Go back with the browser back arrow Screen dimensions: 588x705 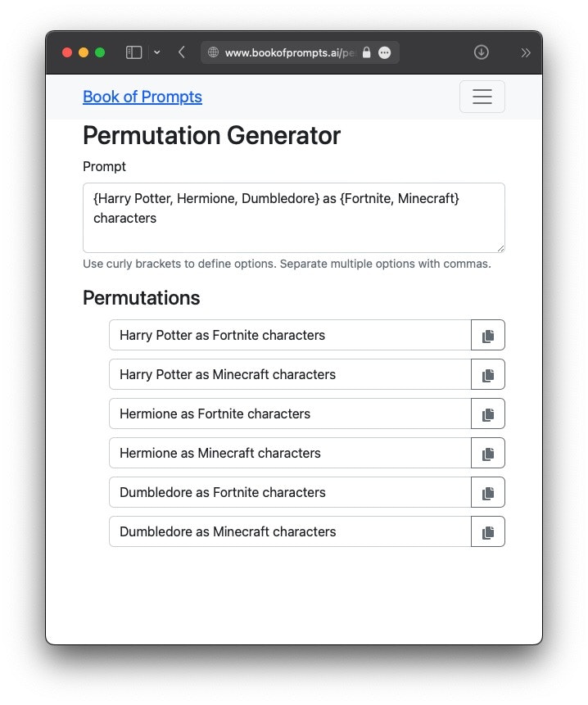coord(182,52)
